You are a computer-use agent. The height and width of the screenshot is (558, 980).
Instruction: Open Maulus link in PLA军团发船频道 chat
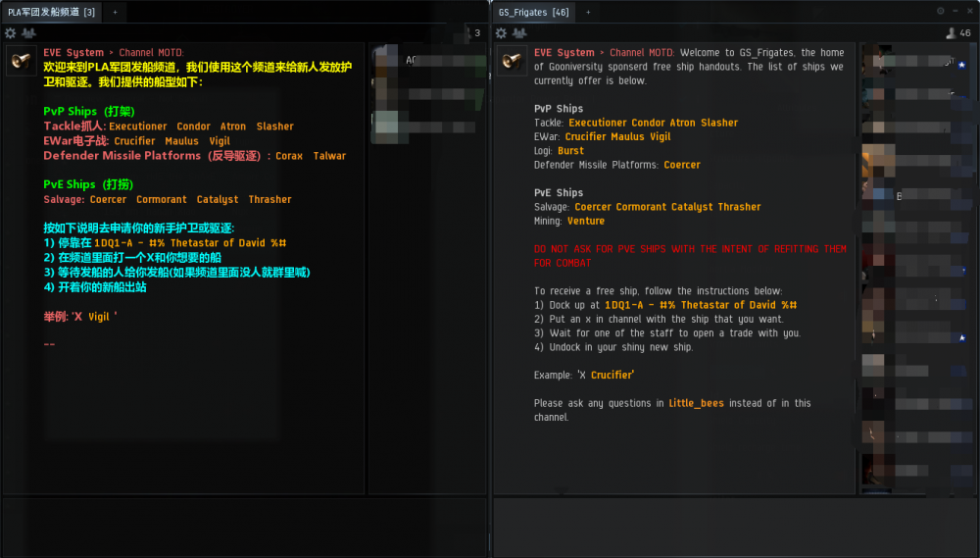coord(182,141)
